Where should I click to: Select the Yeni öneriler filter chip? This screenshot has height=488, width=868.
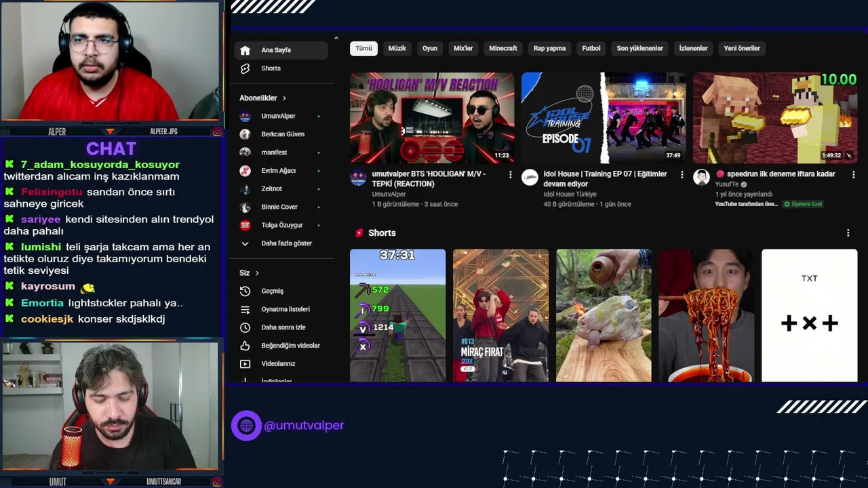point(742,48)
